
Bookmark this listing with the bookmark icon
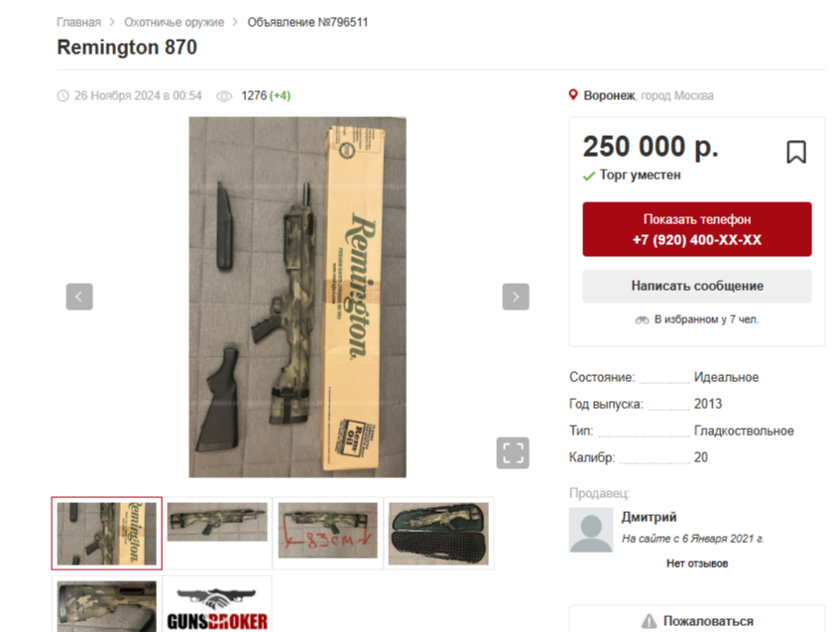pyautogui.click(x=796, y=152)
